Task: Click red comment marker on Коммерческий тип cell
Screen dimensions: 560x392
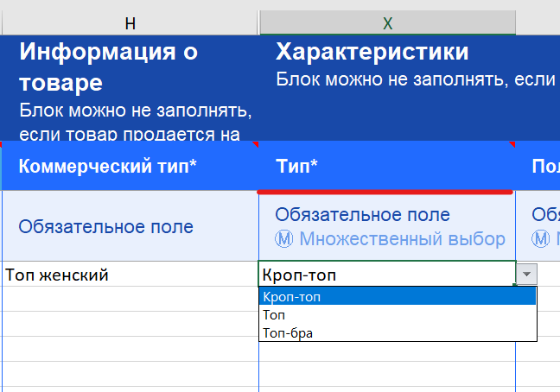Action: 253,143
